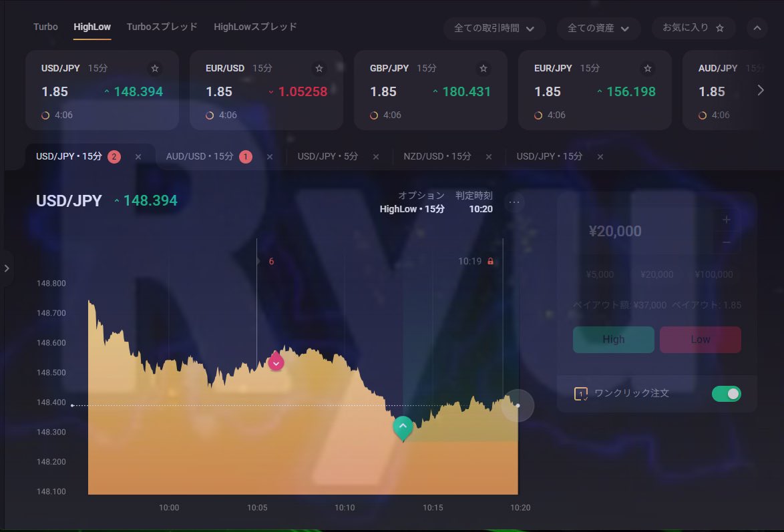Click the pink Low position marker on chart
Viewport: 784px width, 532px height.
(x=276, y=361)
